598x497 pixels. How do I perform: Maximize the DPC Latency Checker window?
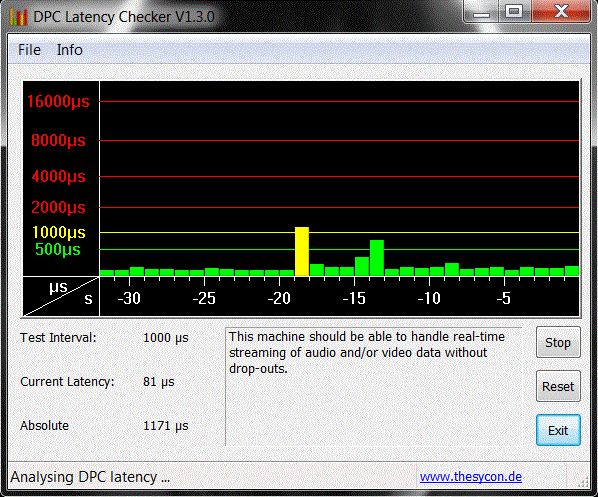point(514,12)
